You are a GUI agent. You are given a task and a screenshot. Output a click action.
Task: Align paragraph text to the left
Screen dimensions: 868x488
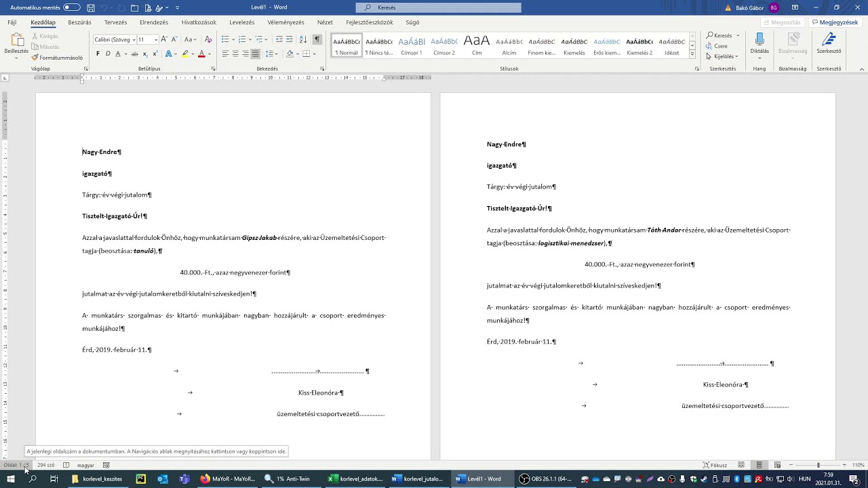(225, 54)
